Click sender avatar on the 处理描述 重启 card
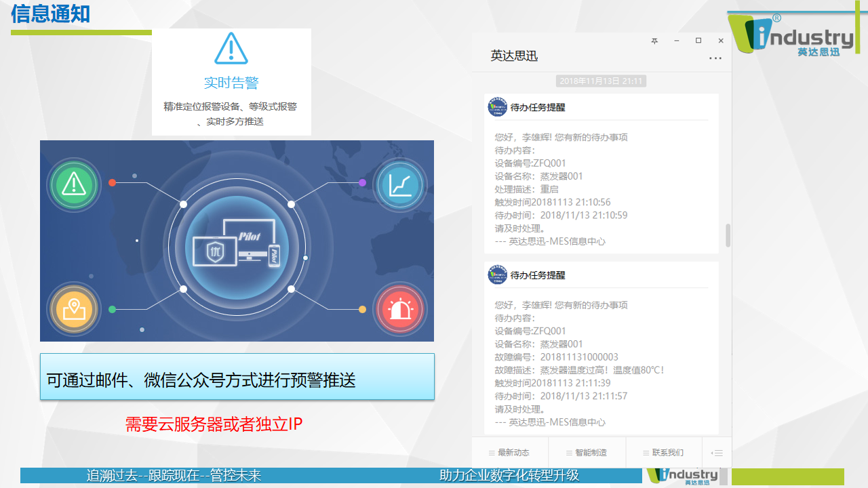Viewport: 868px width, 488px height. point(498,107)
